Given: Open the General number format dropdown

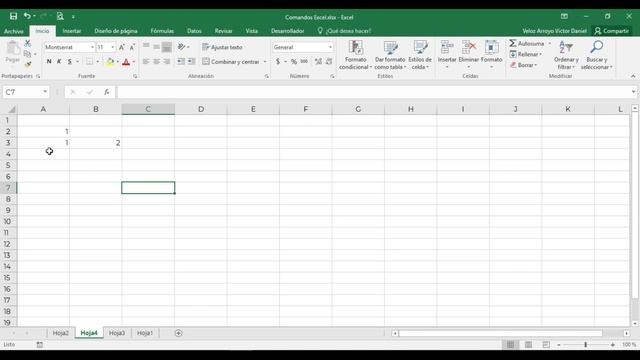Looking at the screenshot, I should point(330,47).
